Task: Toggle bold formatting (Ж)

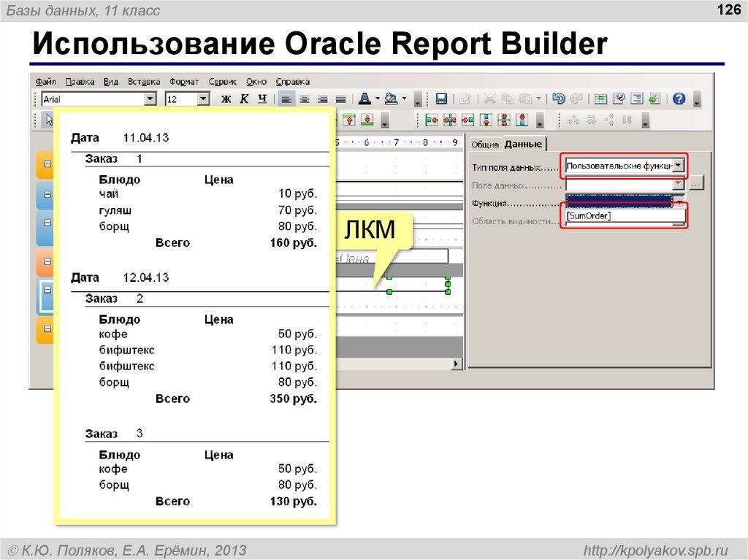Action: [x=227, y=99]
